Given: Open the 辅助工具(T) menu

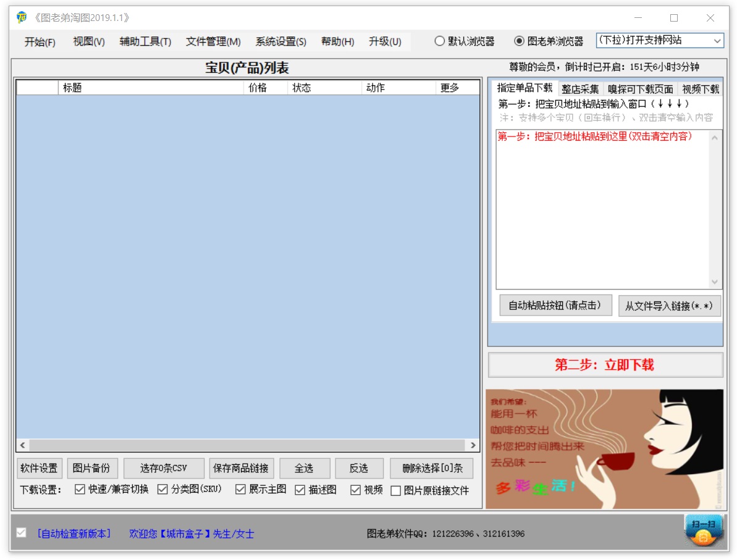Looking at the screenshot, I should pos(145,42).
